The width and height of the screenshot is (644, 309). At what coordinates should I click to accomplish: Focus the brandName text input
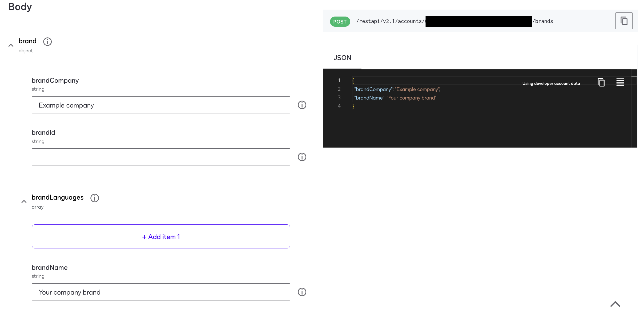[161, 292]
